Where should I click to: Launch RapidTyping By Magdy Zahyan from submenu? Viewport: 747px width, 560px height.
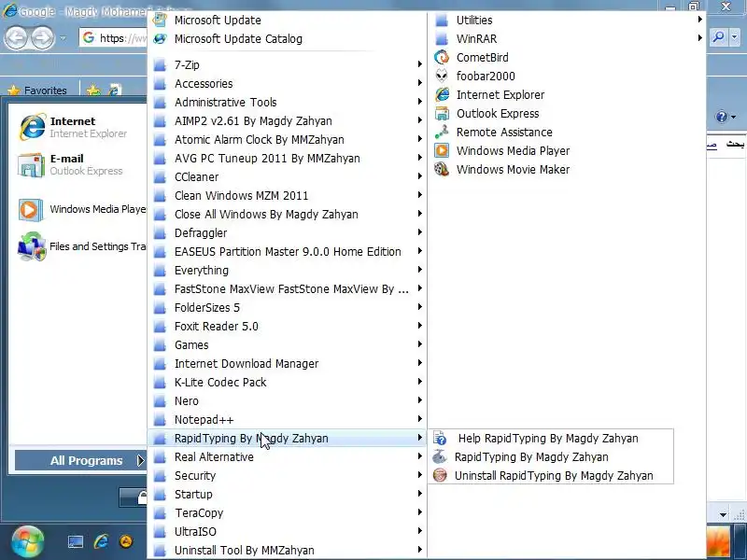[551, 456]
